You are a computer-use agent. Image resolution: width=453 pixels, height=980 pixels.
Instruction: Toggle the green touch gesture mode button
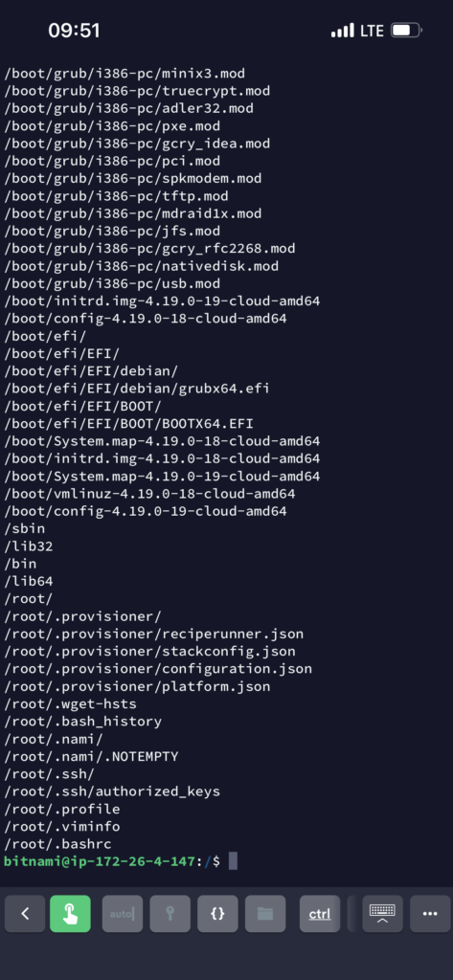pos(70,914)
